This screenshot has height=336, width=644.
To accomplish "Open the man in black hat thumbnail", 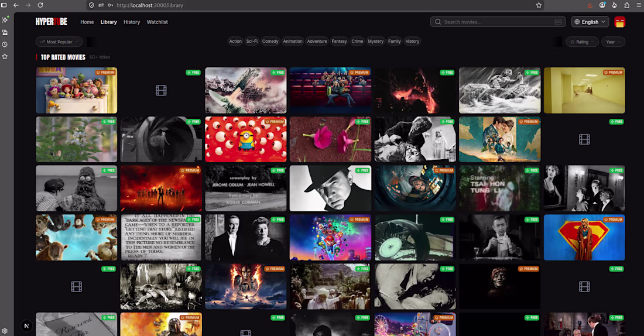I will tap(330, 188).
